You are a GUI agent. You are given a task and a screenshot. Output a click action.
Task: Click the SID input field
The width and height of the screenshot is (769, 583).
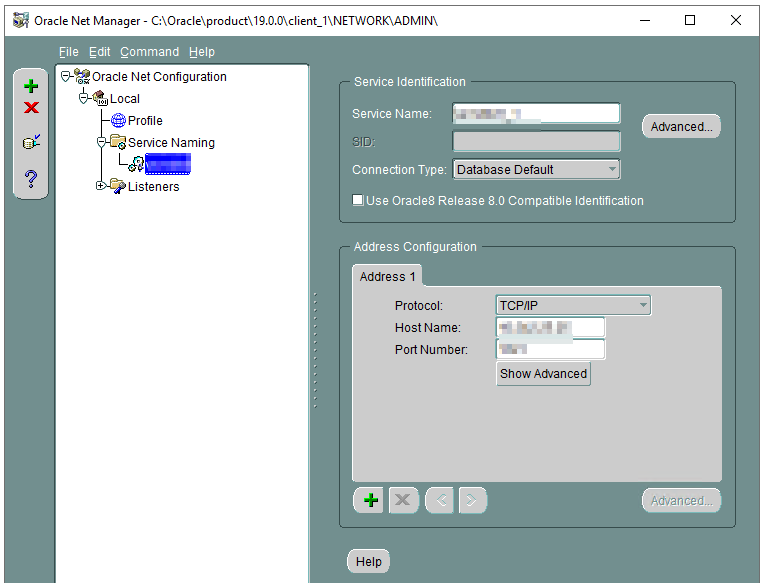(x=536, y=142)
